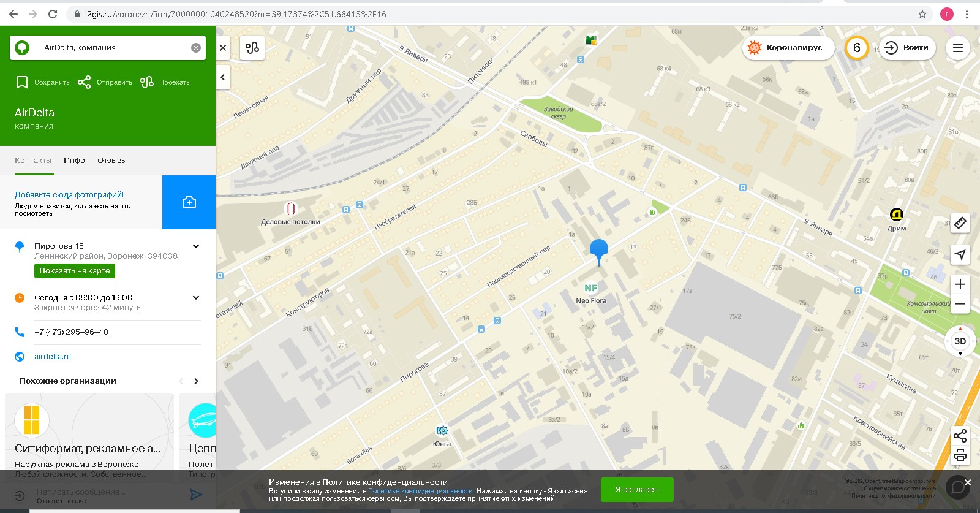Expand the Пирогова, 15 address details
Viewport: 980px width, 513px height.
tap(196, 246)
